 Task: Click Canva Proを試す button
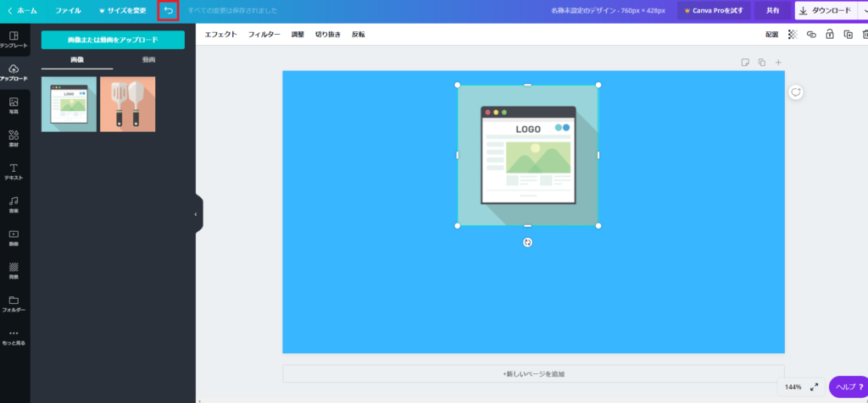click(x=714, y=10)
